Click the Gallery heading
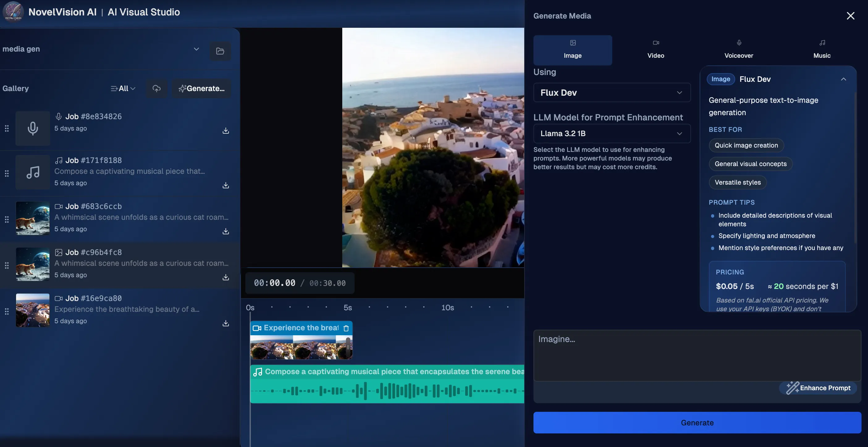 (x=15, y=88)
